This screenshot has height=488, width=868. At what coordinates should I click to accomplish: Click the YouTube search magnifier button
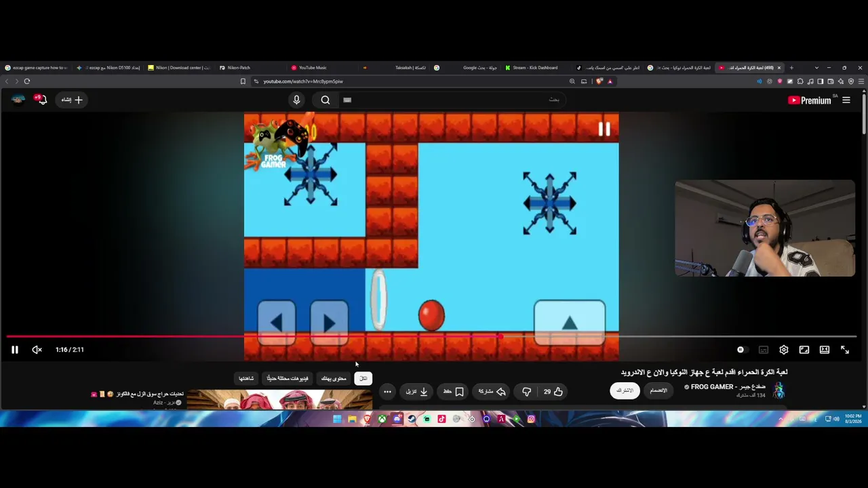coord(325,100)
